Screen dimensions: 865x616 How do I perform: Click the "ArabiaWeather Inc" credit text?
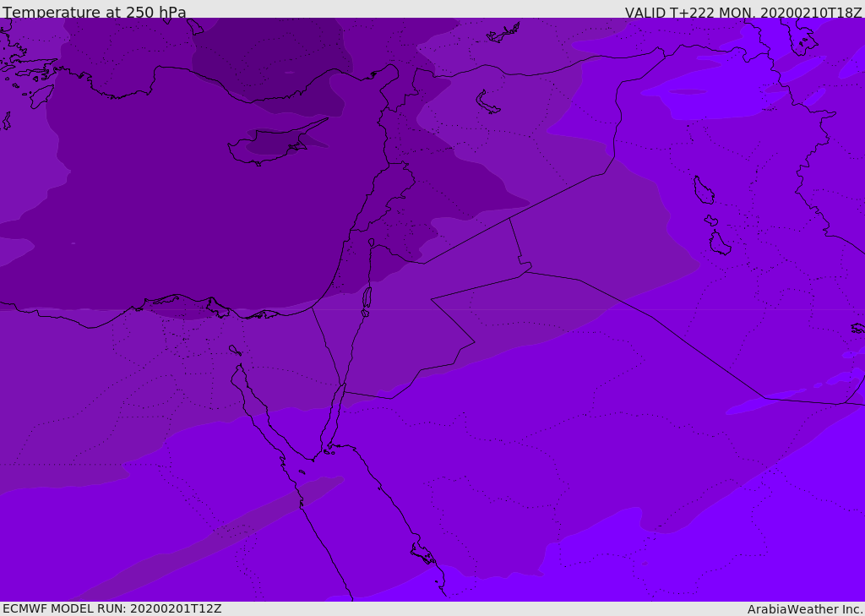coord(804,609)
